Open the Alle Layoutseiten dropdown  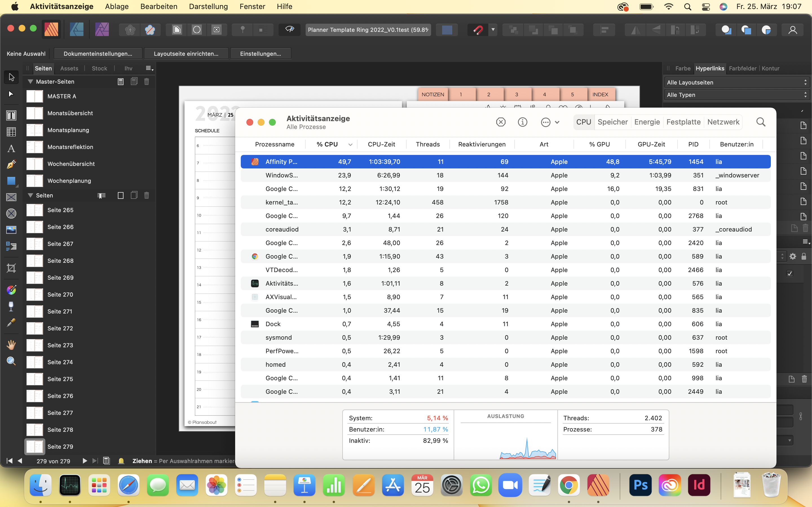(736, 83)
